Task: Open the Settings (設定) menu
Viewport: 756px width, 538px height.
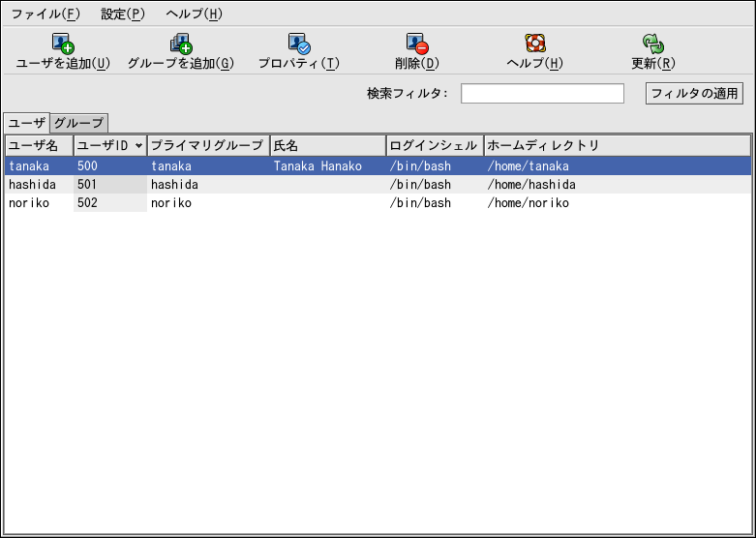Action: pos(123,14)
